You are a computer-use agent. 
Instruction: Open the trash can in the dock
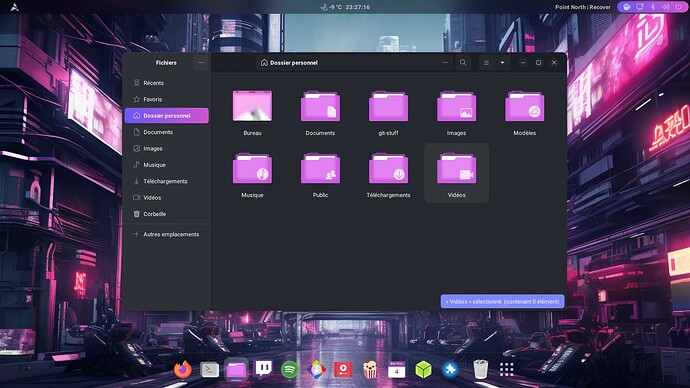481,369
